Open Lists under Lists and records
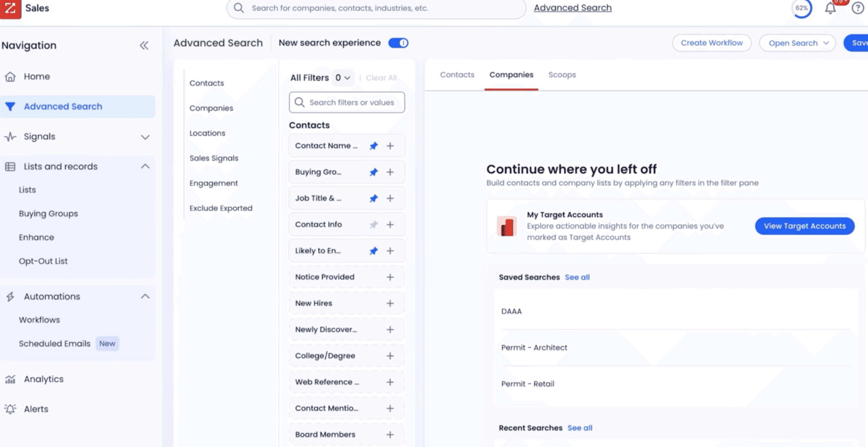868x447 pixels. tap(27, 190)
